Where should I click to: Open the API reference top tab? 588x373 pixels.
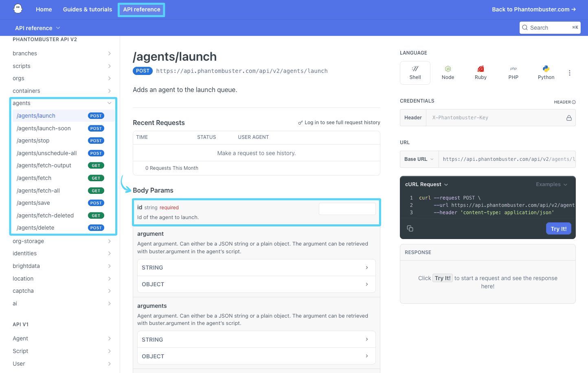142,9
